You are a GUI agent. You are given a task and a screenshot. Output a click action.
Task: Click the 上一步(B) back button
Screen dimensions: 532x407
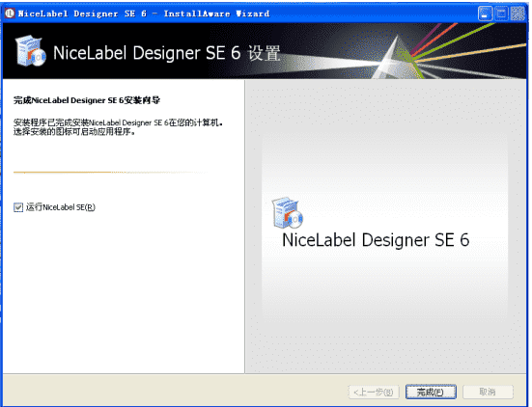pyautogui.click(x=374, y=393)
